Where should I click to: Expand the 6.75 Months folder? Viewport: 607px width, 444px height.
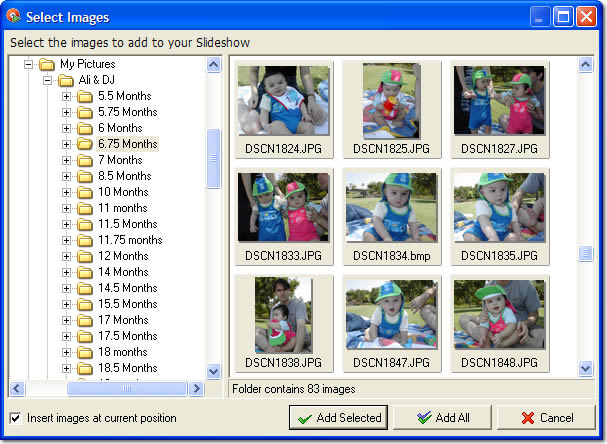tap(66, 144)
